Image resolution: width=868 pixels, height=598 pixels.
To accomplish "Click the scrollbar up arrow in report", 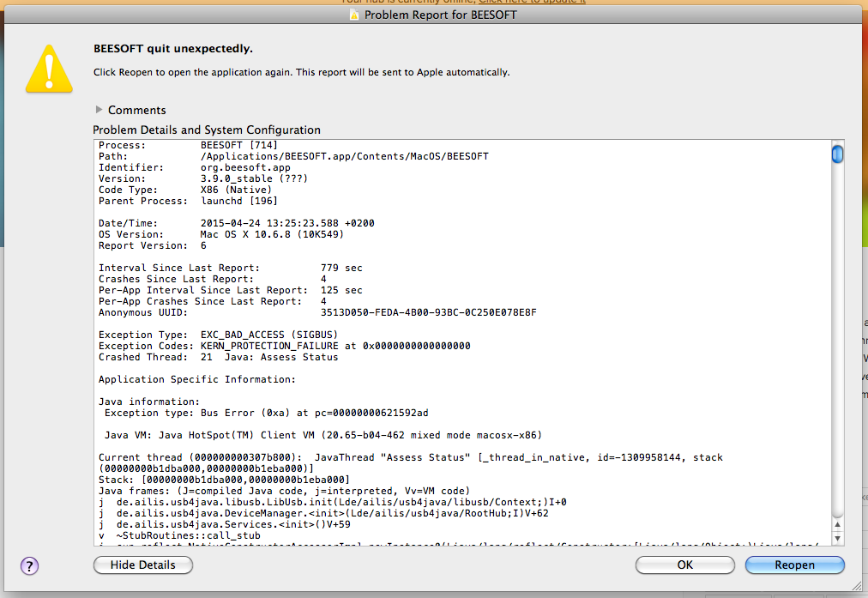I will 837,523.
